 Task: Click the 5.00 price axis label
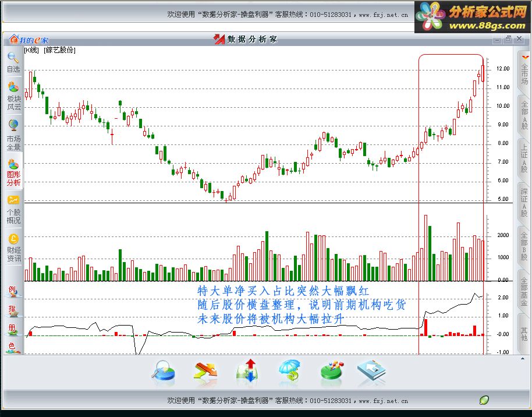pos(503,199)
